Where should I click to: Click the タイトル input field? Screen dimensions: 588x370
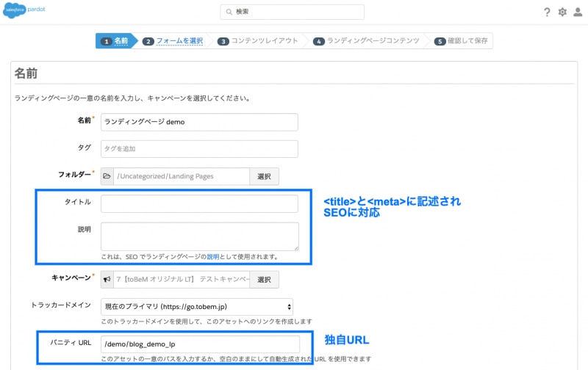point(199,204)
